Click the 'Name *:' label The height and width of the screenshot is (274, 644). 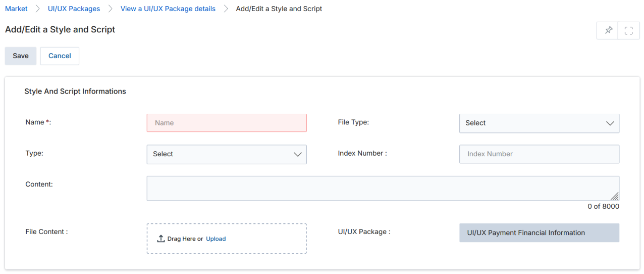point(38,122)
